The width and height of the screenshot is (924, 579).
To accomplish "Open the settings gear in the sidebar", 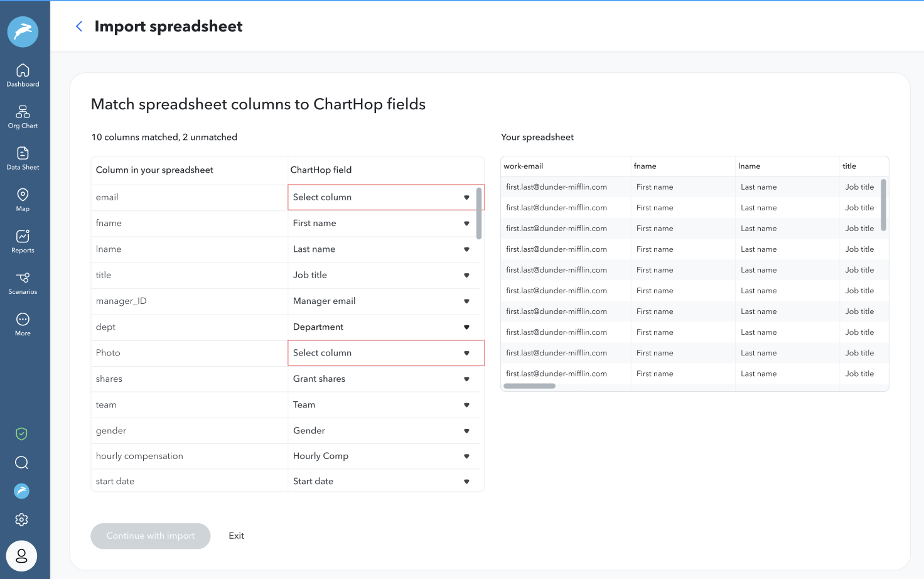I will 21,519.
